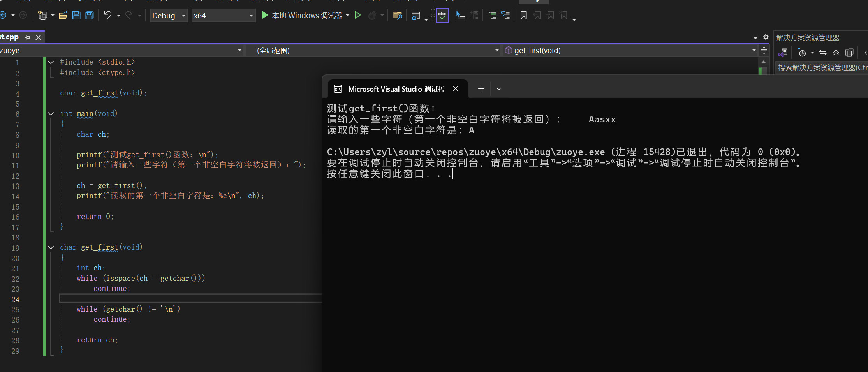The image size is (868, 372).
Task: Click the console text '按任意键关闭此窗口. . .'
Action: [x=389, y=174]
